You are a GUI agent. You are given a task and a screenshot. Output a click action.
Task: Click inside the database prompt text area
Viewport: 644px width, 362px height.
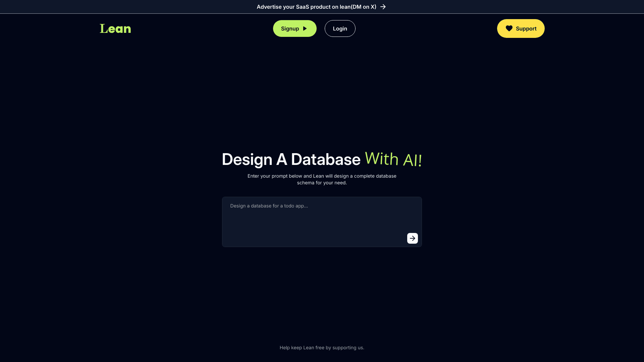pyautogui.click(x=322, y=221)
